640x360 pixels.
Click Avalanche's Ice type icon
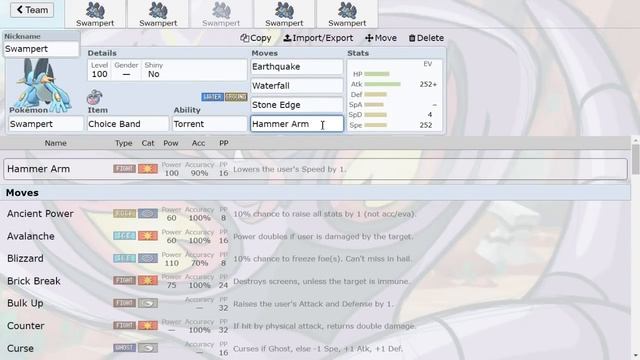[x=124, y=236]
